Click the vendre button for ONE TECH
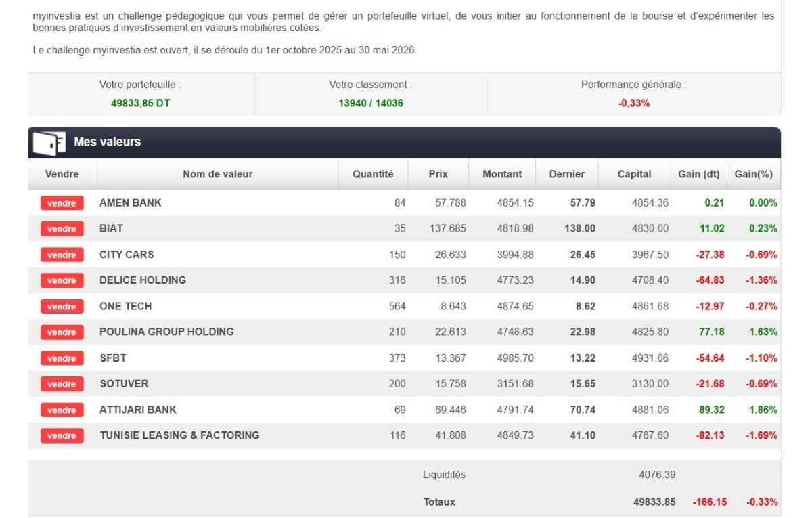This screenshot has width=812, height=518. point(62,306)
